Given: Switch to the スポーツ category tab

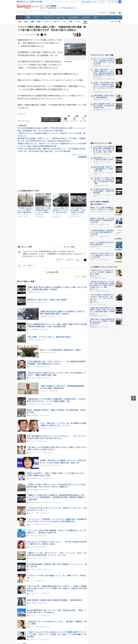Looking at the screenshot, I should (x=56, y=21).
